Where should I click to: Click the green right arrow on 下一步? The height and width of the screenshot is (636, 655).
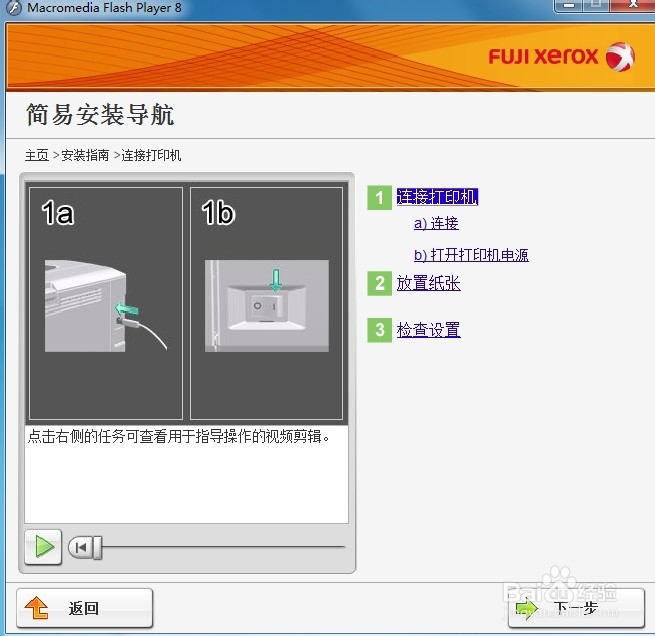pos(527,609)
